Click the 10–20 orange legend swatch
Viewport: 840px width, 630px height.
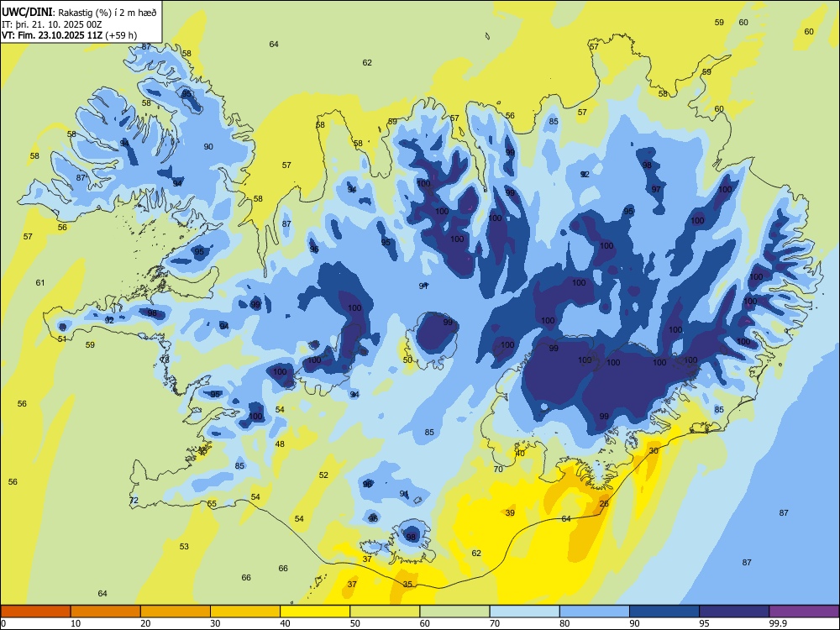pyautogui.click(x=106, y=612)
